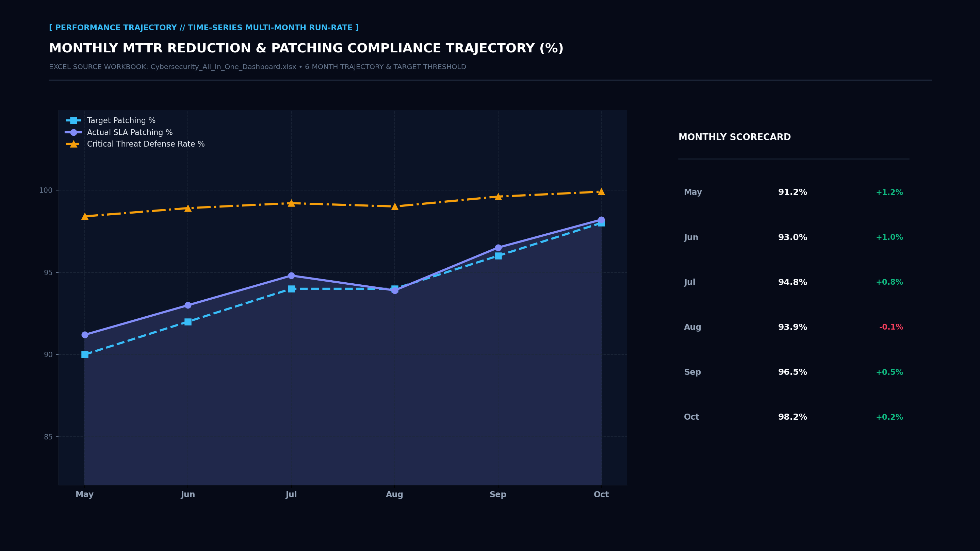
Task: Click the red -0.1% delta for Aug
Action: click(x=891, y=327)
